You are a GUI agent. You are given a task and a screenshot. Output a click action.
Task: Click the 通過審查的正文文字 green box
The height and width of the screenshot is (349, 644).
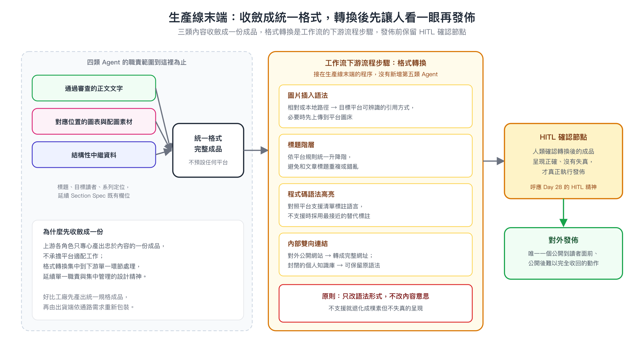click(94, 88)
